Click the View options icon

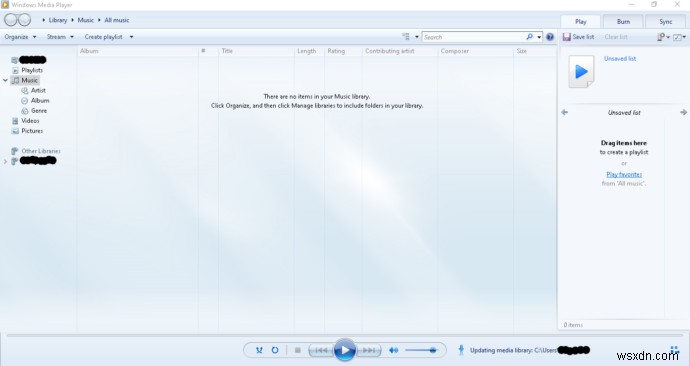pyautogui.click(x=406, y=37)
